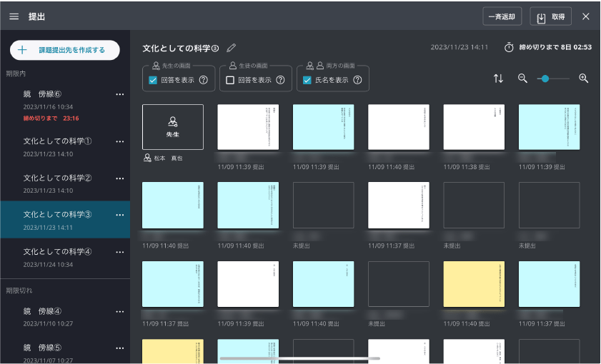Click the red 締め切りまで 23:16 text
Image resolution: width=601 pixels, height=364 pixels.
point(51,118)
